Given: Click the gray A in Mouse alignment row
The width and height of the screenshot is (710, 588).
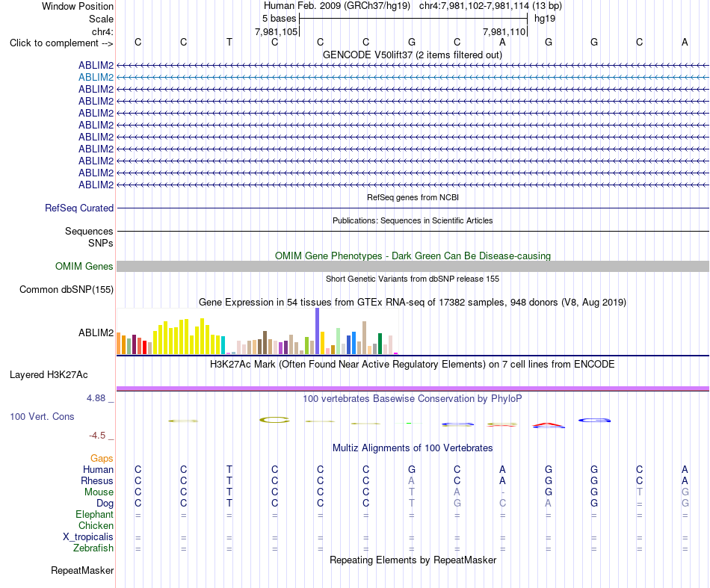Looking at the screenshot, I should (x=457, y=492).
